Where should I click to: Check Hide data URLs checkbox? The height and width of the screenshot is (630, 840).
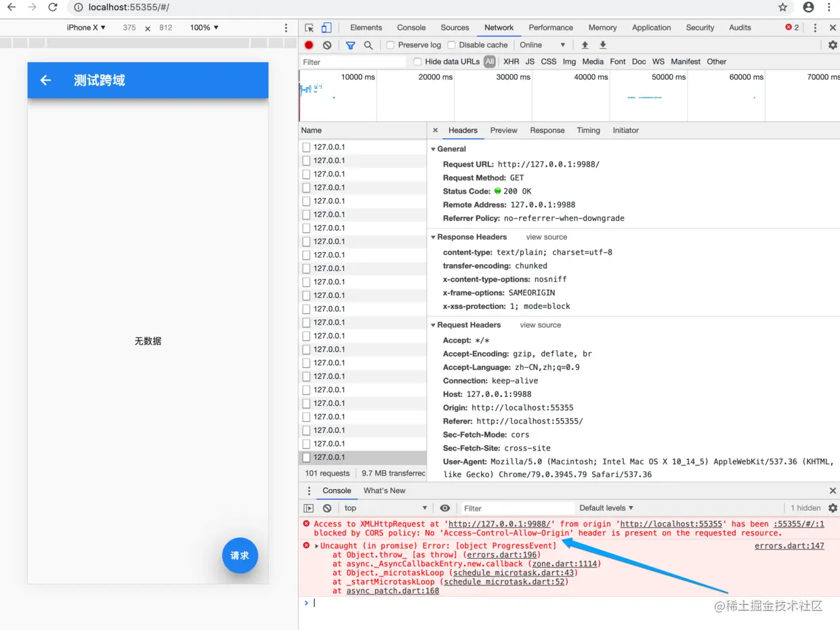418,62
